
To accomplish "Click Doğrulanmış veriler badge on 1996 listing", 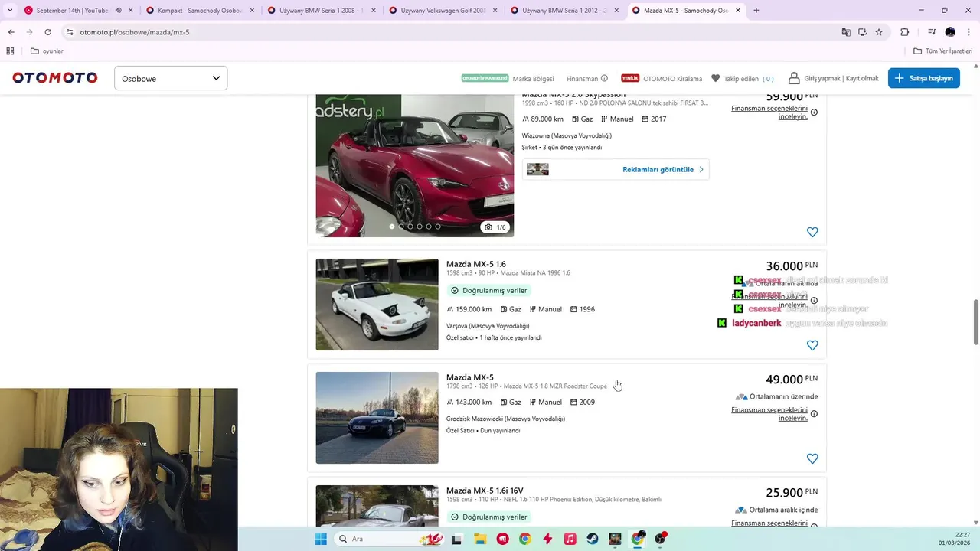I will 489,291.
